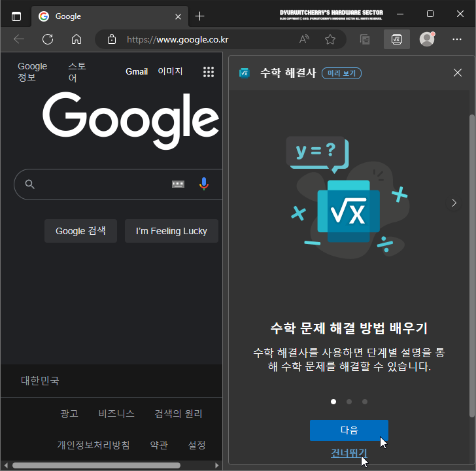Open 이미지 link
Viewport: 476px width, 471px height.
(x=170, y=71)
